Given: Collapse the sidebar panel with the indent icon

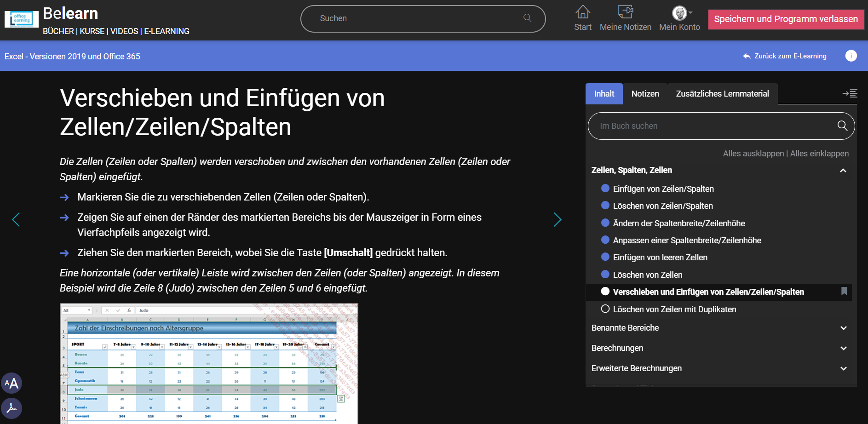Looking at the screenshot, I should click(849, 93).
